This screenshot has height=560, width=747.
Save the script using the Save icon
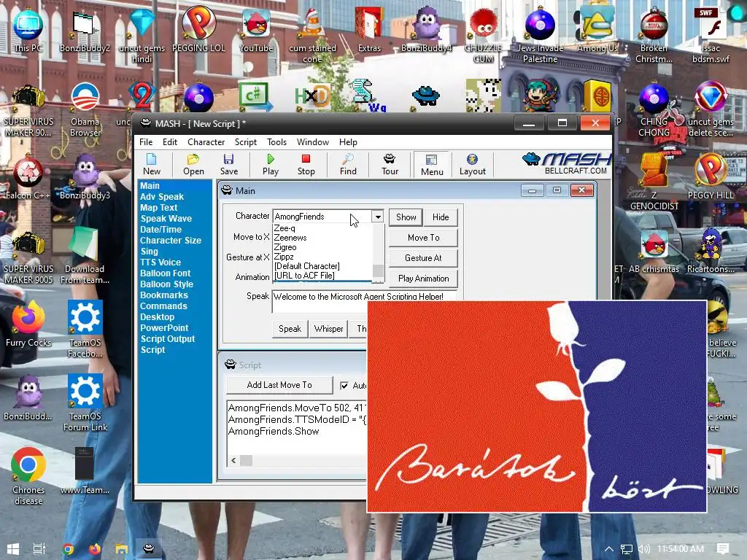(228, 165)
